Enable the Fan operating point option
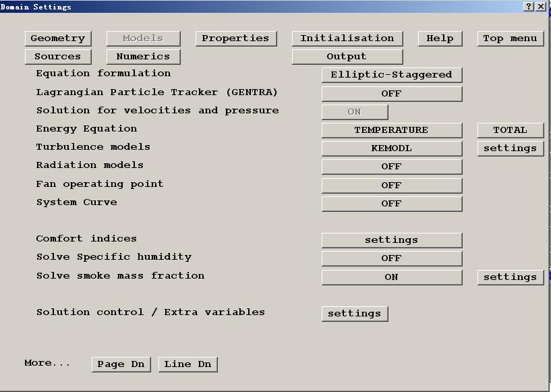This screenshot has height=392, width=551. click(391, 186)
